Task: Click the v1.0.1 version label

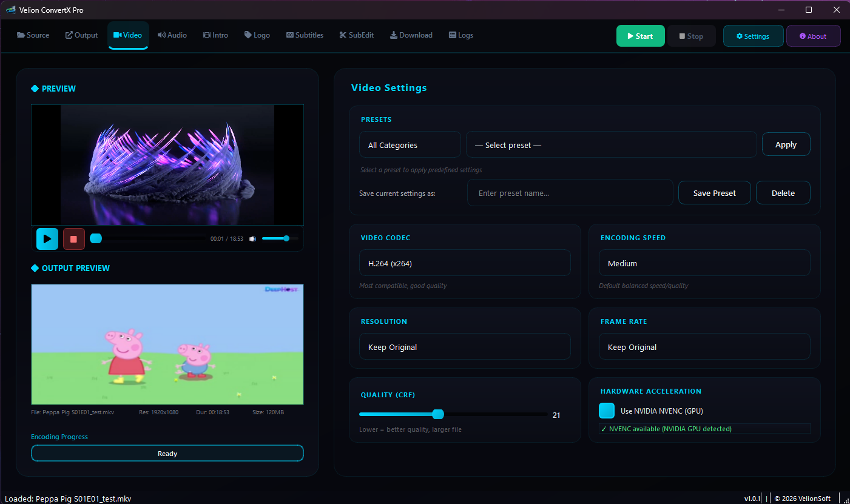Action: (752, 499)
